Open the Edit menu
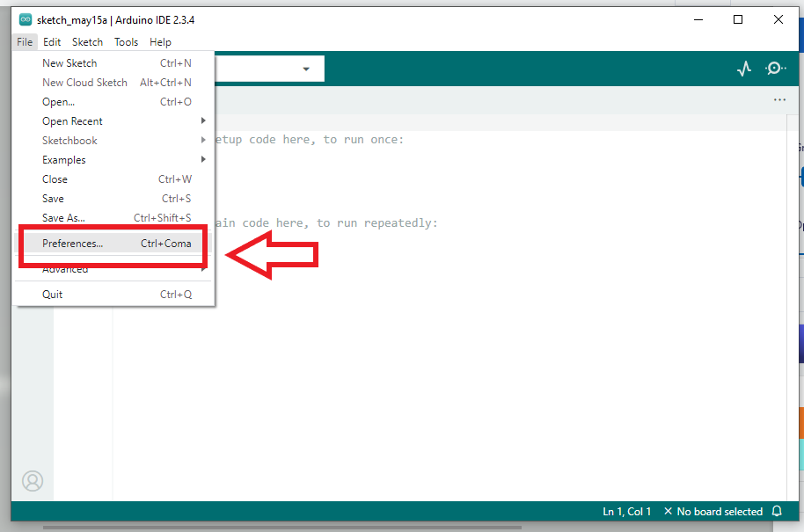 tap(52, 42)
